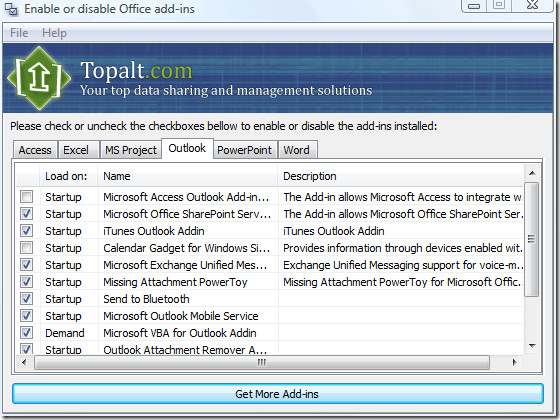Click the horizontal scrollbar thumb
The image size is (560, 420).
click(262, 362)
